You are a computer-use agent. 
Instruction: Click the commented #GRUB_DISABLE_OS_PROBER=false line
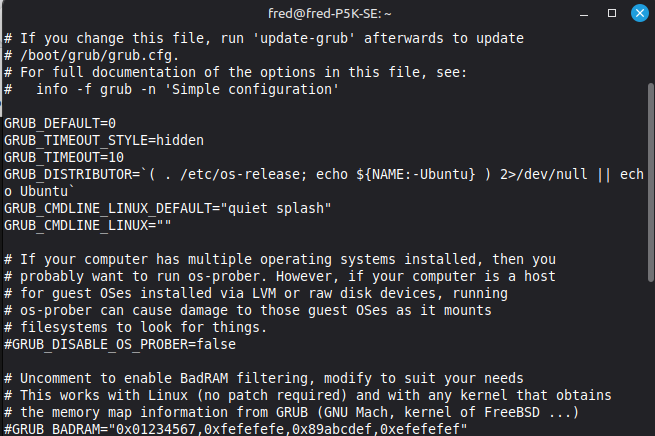120,344
